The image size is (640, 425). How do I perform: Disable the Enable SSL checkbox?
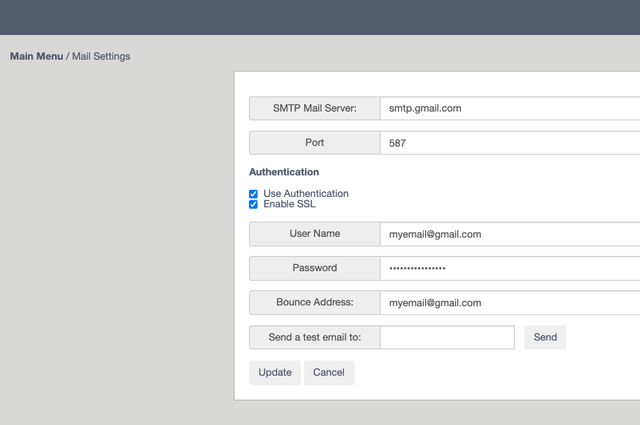(x=253, y=205)
